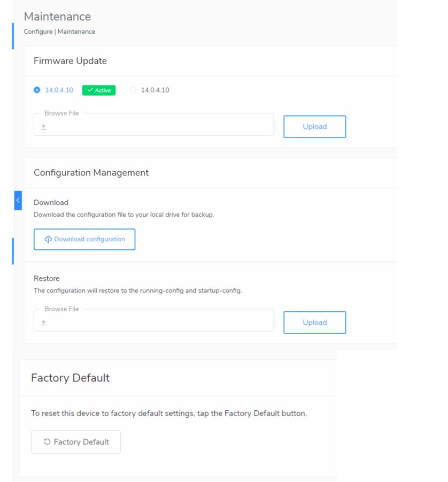Click the Firmware Update section header
This screenshot has width=448, height=482.
tap(71, 61)
